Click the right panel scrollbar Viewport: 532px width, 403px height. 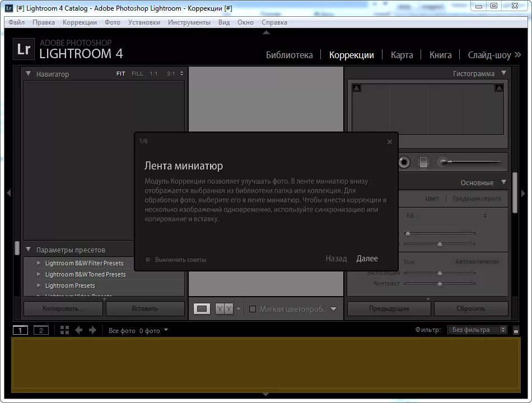point(515,193)
